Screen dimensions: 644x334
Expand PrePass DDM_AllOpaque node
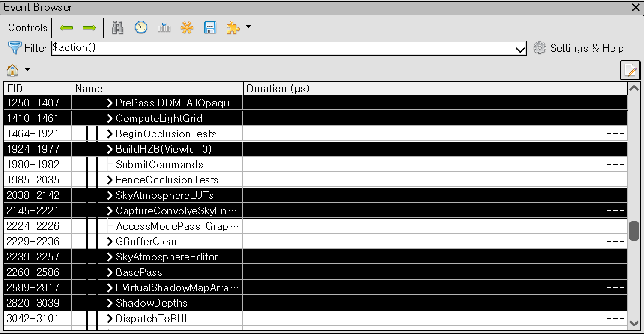(110, 103)
